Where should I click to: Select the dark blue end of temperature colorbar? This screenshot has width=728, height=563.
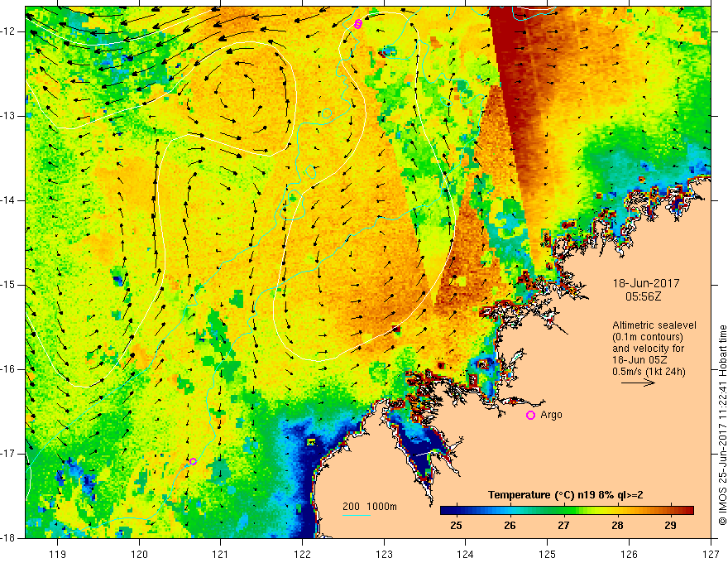[x=448, y=511]
